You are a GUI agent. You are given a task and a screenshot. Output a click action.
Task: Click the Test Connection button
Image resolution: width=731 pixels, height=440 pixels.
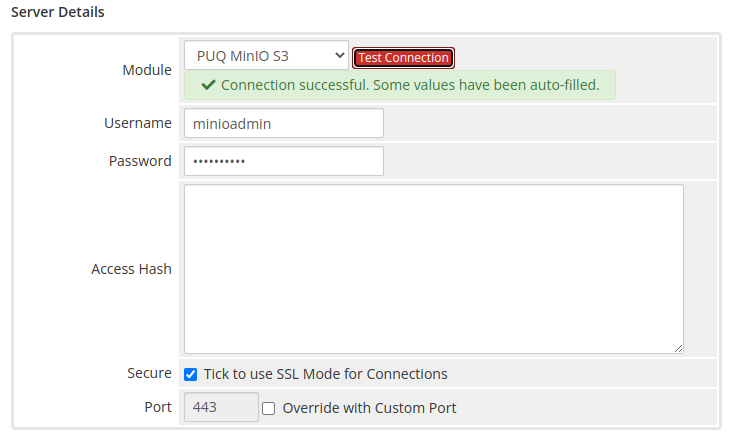(x=403, y=58)
